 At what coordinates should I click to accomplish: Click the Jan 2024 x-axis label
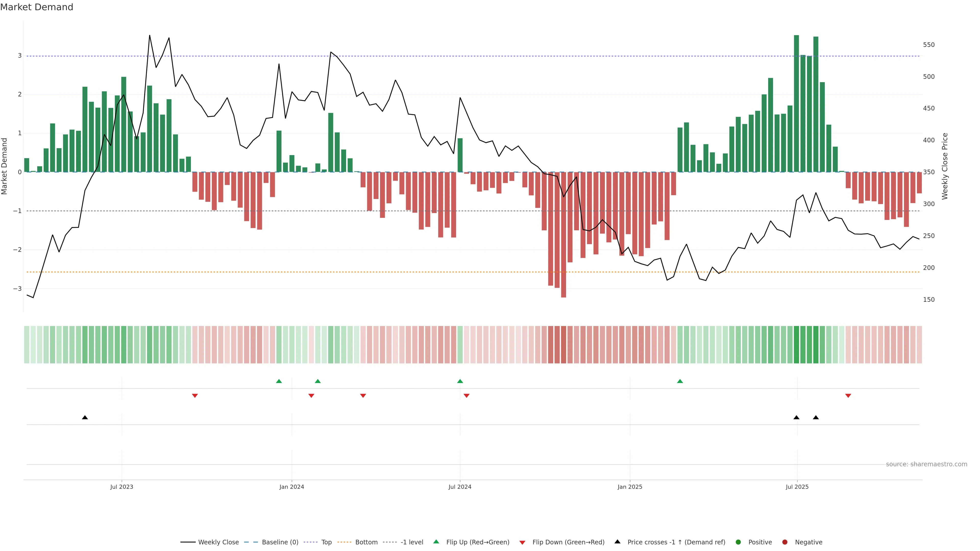291,487
